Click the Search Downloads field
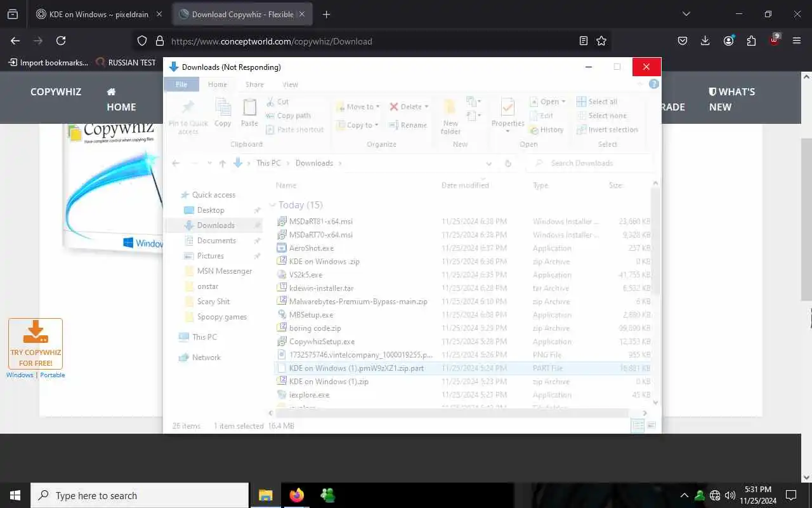Viewport: 812px width, 508px height. point(589,163)
